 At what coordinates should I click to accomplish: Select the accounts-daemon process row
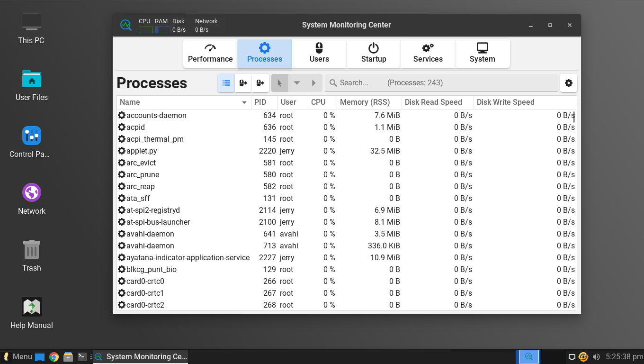coord(347,115)
